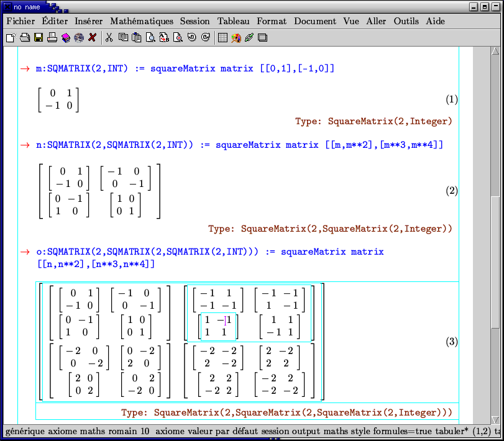Insert a table using the grid icon

click(x=222, y=37)
